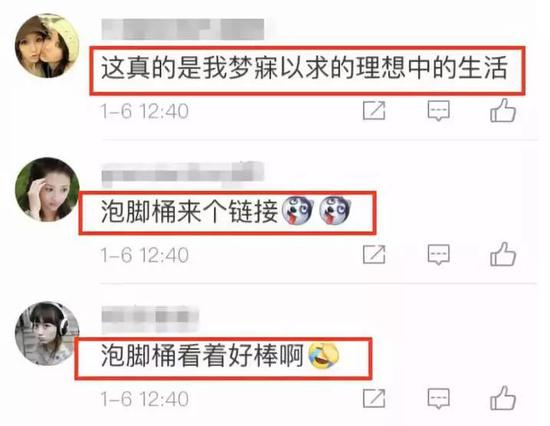Image resolution: width=550 pixels, height=426 pixels.
Task: Open second commenter's avatar photo
Action: click(x=47, y=189)
